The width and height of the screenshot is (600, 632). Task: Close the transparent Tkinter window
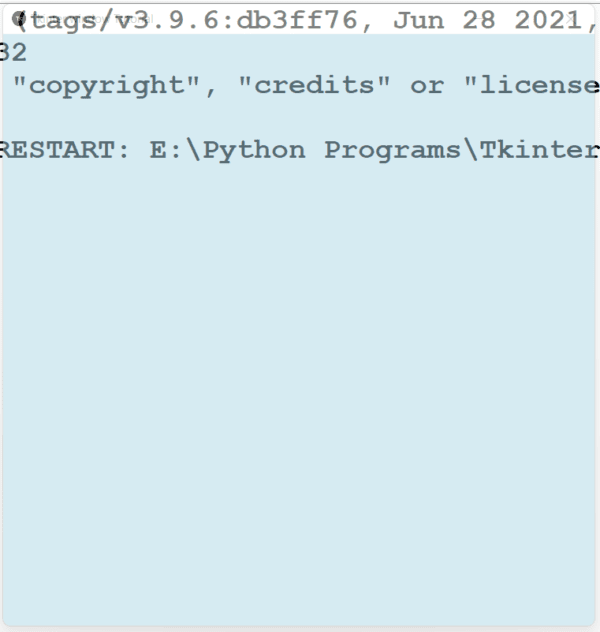click(x=570, y=19)
